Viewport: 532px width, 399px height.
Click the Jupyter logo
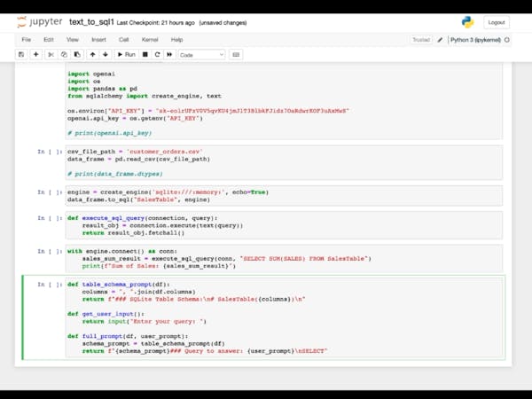(x=40, y=22)
